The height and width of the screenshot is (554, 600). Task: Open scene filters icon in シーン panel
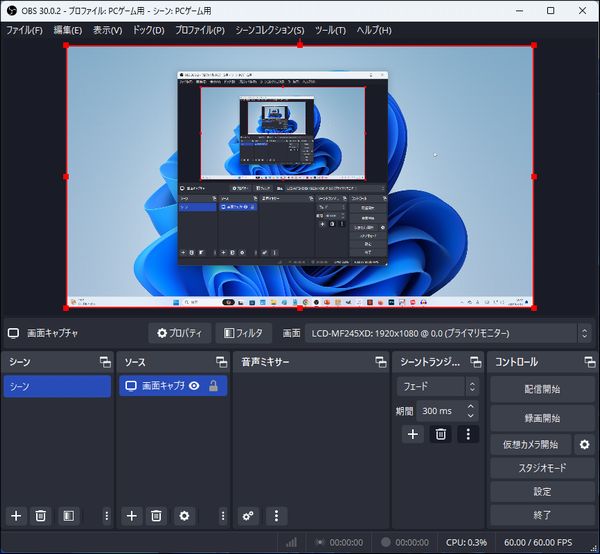click(68, 516)
